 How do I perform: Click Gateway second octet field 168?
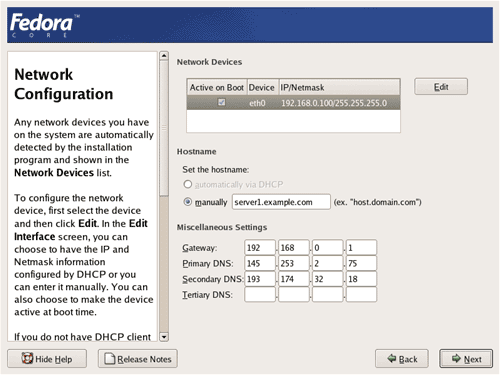tap(294, 248)
